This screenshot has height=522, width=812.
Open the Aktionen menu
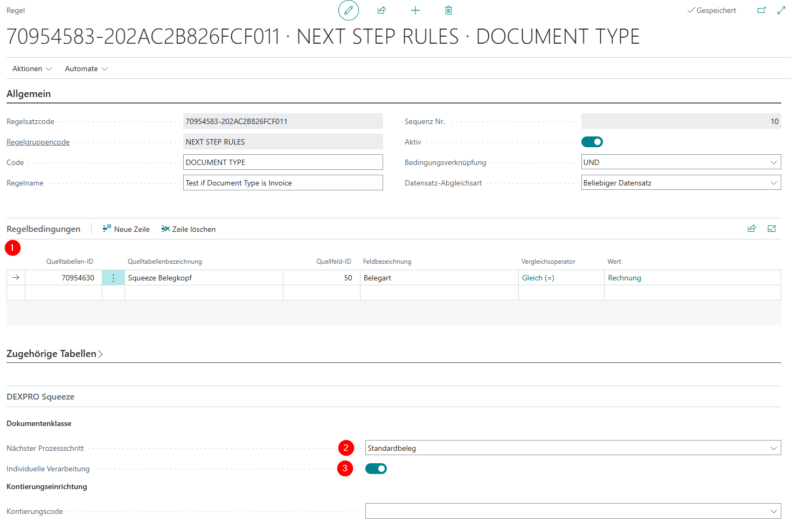point(32,68)
